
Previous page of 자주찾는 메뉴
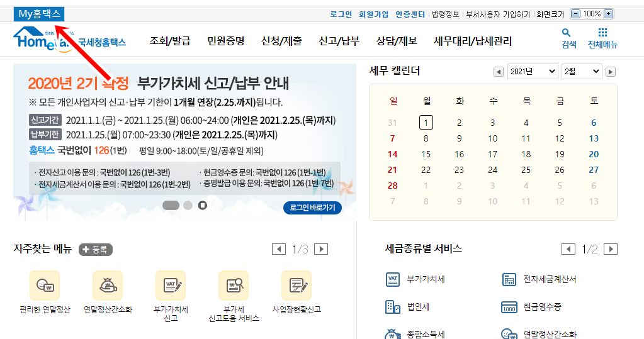279,249
